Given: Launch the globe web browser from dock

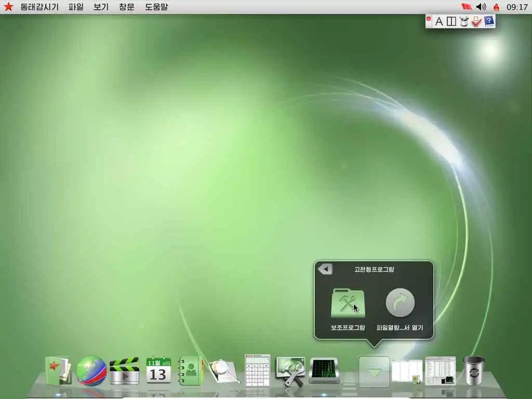Looking at the screenshot, I should [x=91, y=371].
